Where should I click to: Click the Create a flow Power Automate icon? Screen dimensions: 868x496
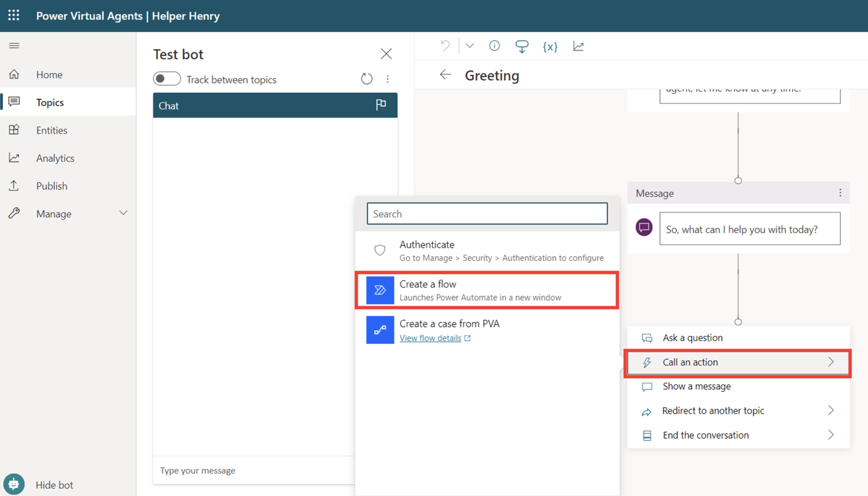380,290
